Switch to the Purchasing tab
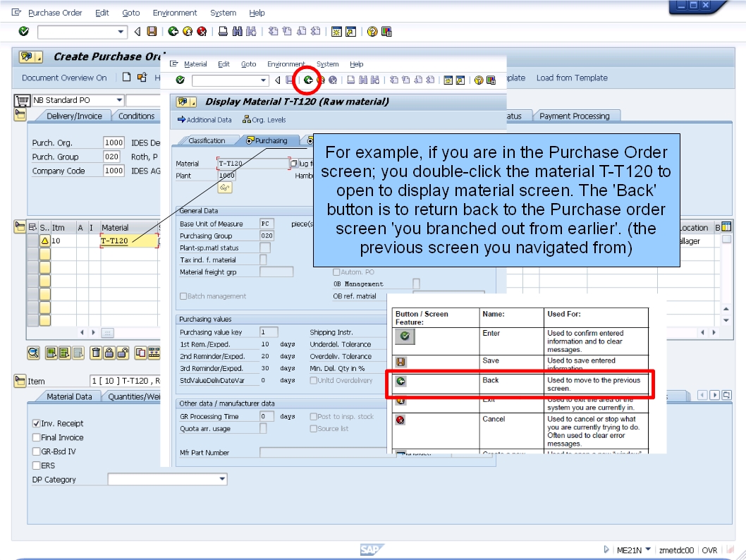746x560 pixels. (271, 140)
